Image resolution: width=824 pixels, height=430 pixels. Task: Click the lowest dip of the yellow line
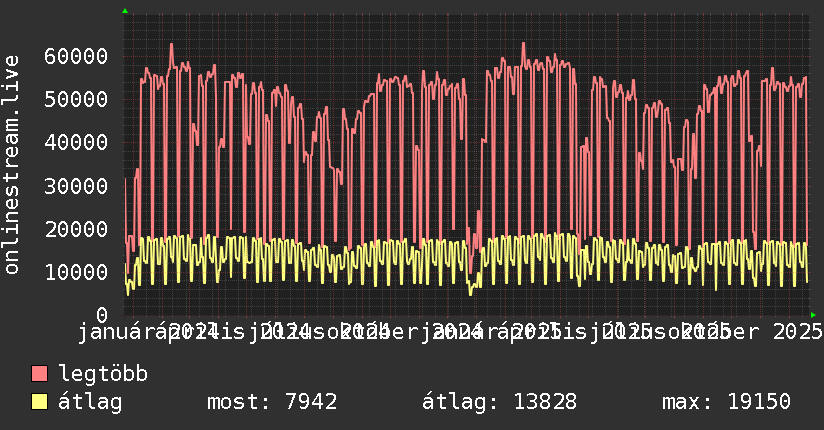click(x=470, y=294)
